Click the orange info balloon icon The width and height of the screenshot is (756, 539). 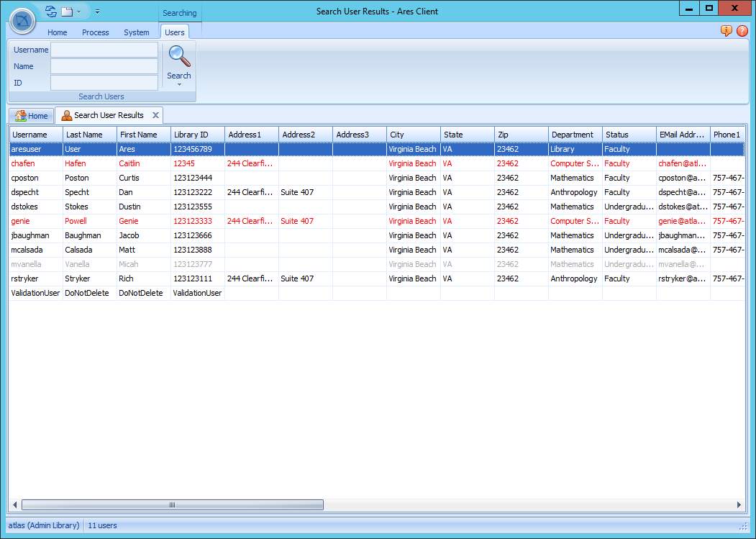[x=726, y=31]
